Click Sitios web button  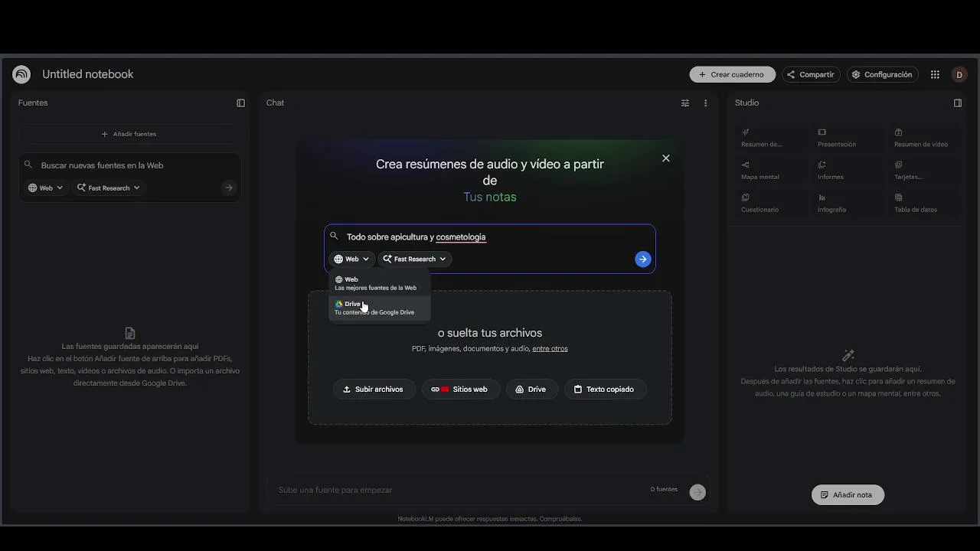click(x=460, y=390)
